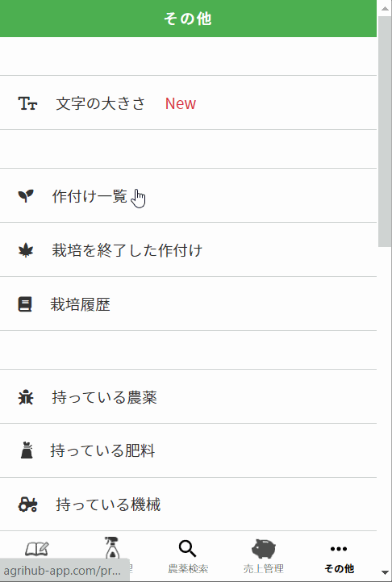Click the scrollbar down arrow
This screenshot has height=582, width=392.
pos(385,573)
